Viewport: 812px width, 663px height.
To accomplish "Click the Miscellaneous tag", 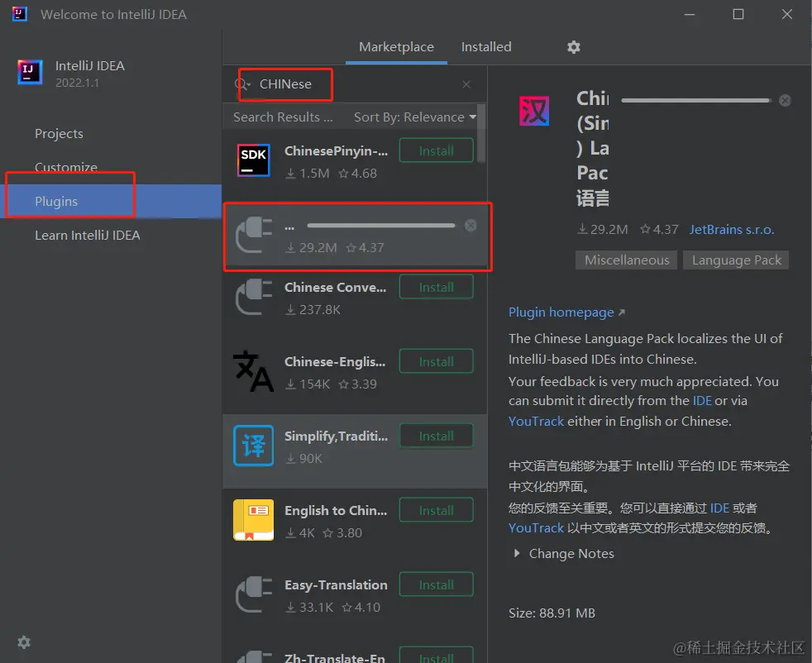I will click(627, 260).
